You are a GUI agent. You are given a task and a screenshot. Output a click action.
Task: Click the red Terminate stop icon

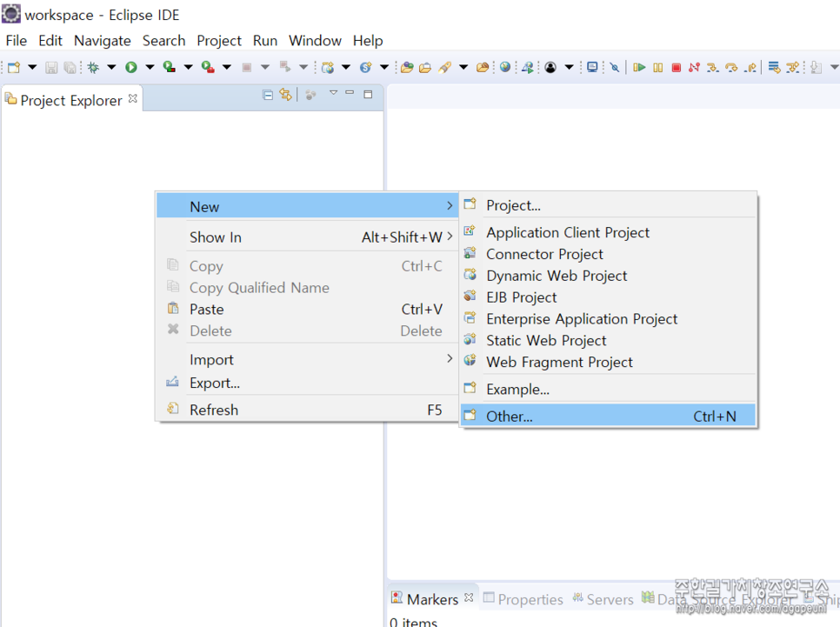tap(676, 67)
